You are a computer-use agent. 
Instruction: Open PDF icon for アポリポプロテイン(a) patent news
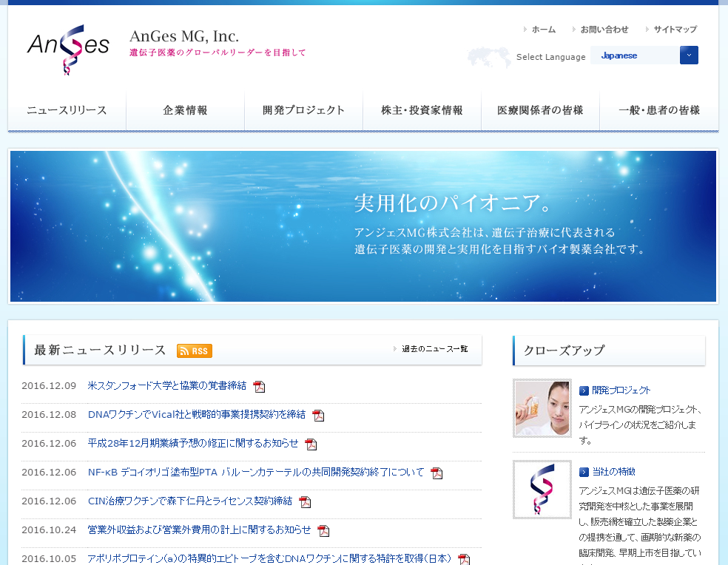[463, 559]
